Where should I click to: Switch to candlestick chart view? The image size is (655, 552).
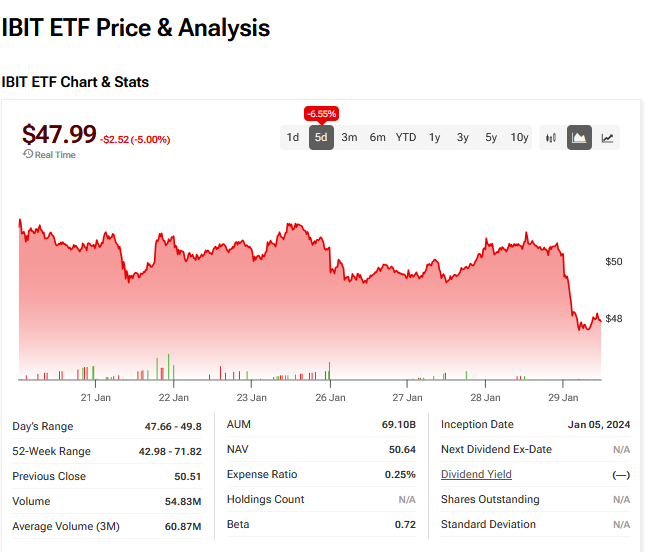tap(551, 138)
